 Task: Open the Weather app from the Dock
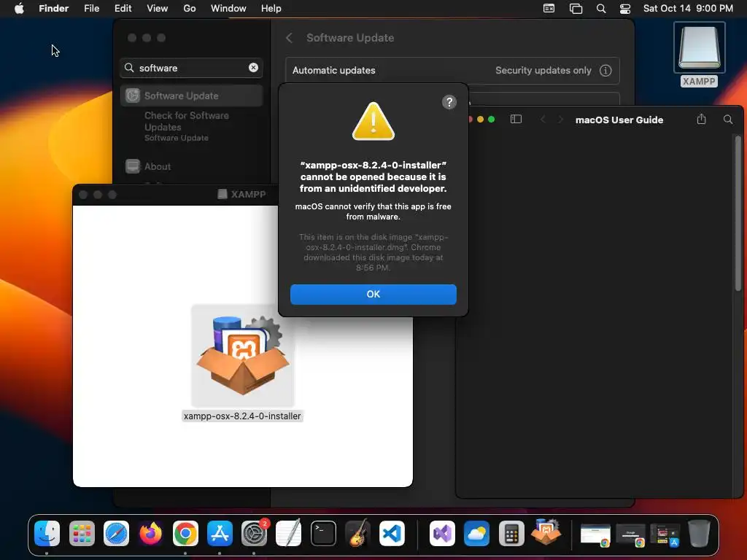476,533
